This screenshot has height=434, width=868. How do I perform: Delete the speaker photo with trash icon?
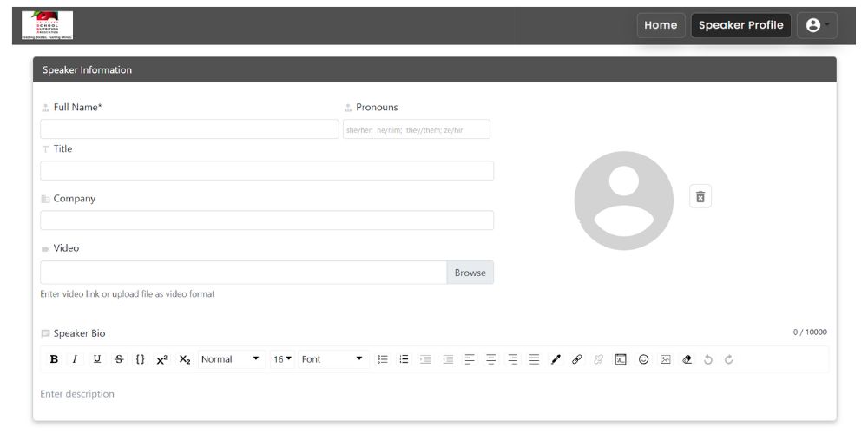click(x=700, y=196)
